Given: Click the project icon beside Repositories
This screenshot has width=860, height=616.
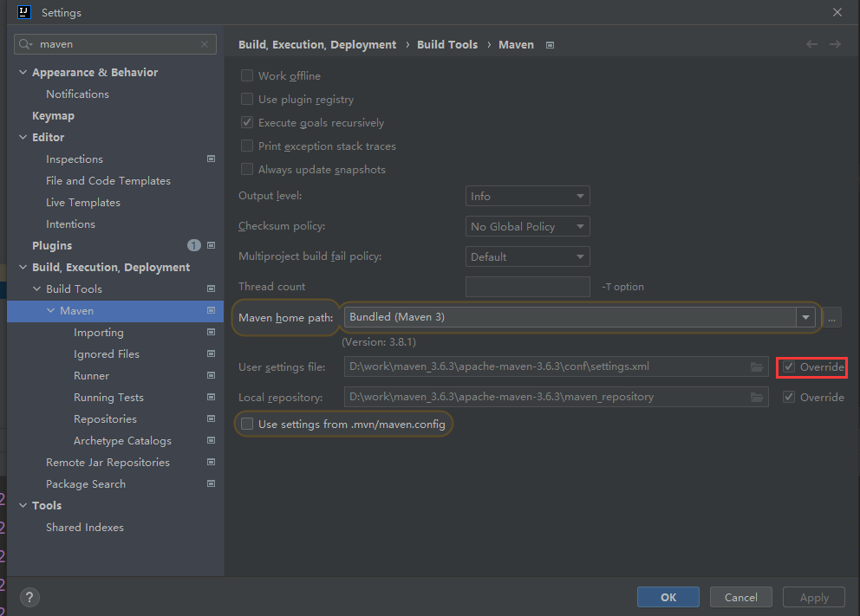Looking at the screenshot, I should coord(211,418).
